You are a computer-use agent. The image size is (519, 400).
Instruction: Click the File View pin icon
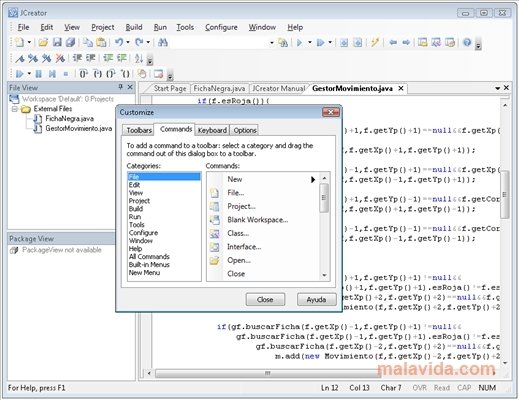tap(121, 87)
